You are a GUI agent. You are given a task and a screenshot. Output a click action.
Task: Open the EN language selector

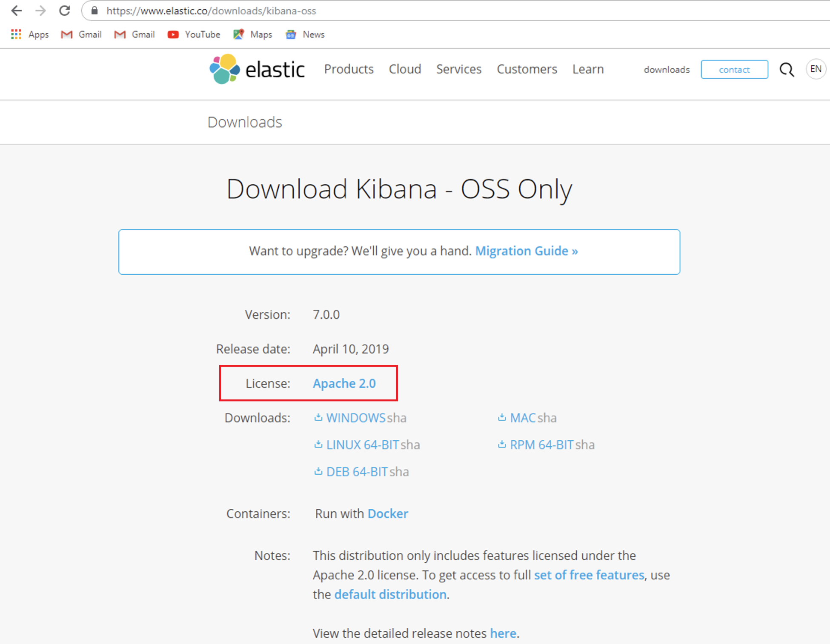point(816,69)
